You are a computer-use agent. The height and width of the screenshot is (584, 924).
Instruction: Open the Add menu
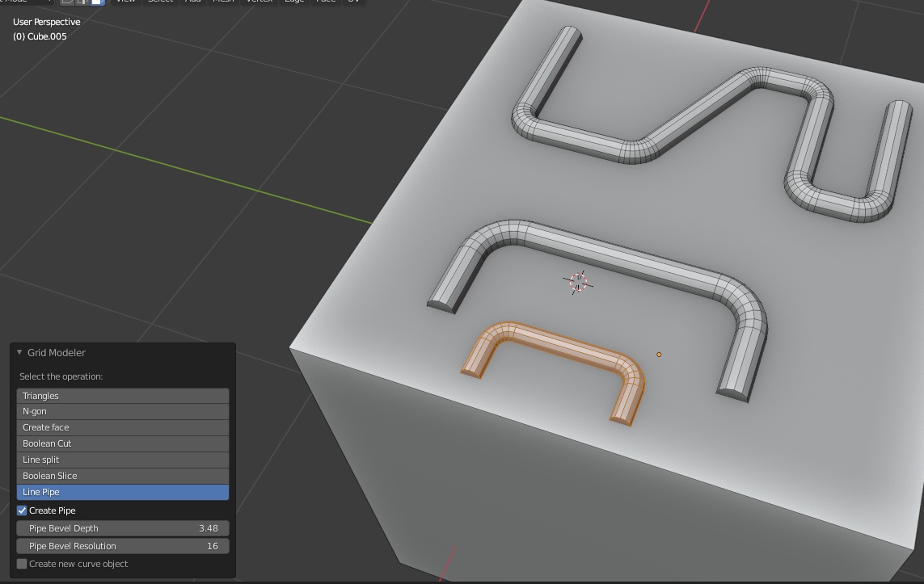tap(192, 2)
